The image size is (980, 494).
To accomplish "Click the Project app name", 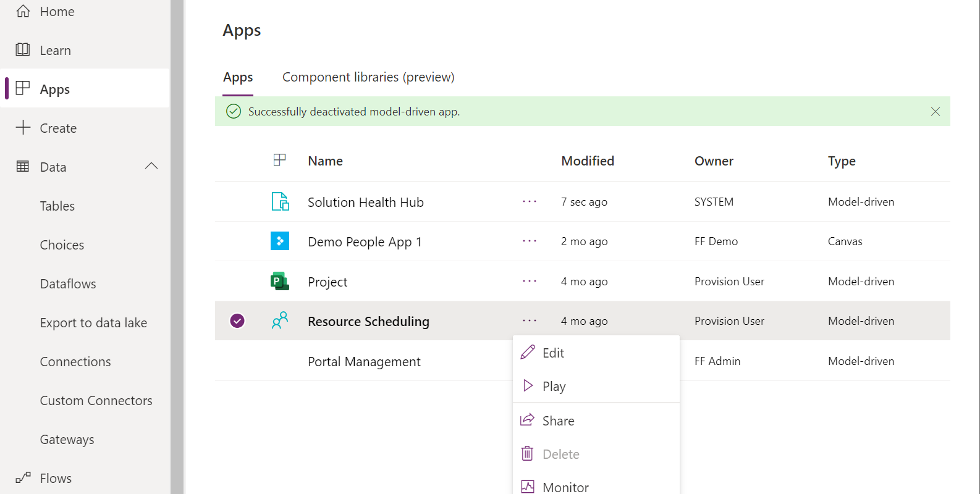I will [x=327, y=282].
